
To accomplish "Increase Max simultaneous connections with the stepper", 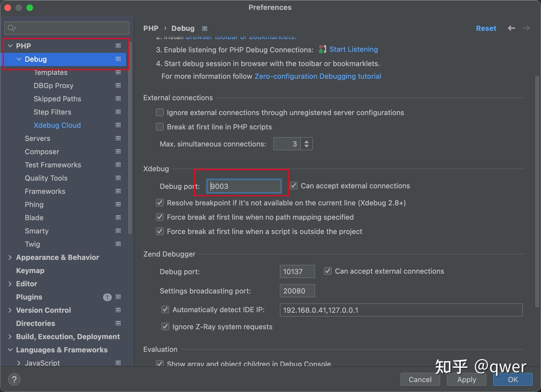I will coord(306,141).
